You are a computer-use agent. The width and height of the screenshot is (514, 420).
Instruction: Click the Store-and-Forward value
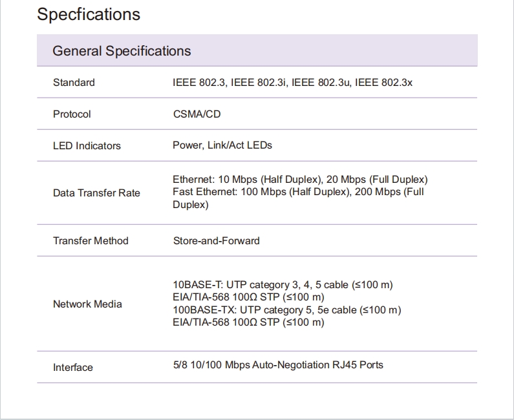click(216, 241)
